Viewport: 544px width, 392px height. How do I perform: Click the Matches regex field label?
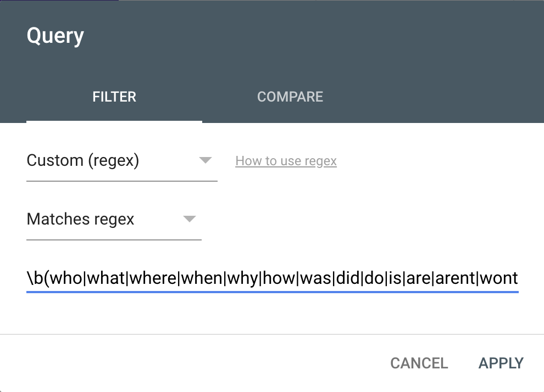(x=80, y=219)
